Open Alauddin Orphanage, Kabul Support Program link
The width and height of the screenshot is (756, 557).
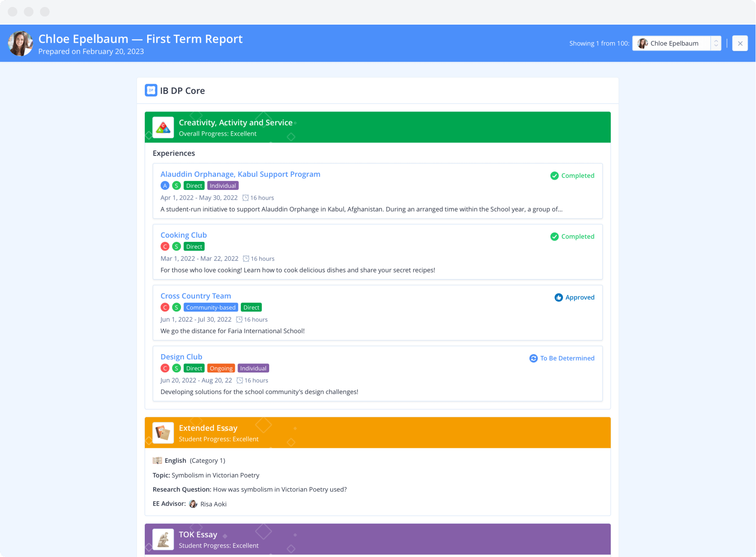pos(240,174)
